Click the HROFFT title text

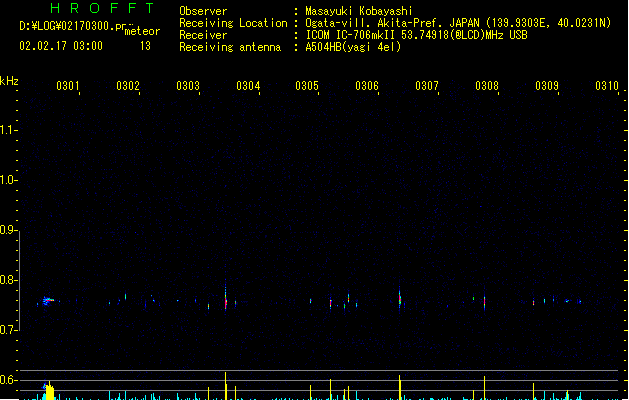[102, 8]
